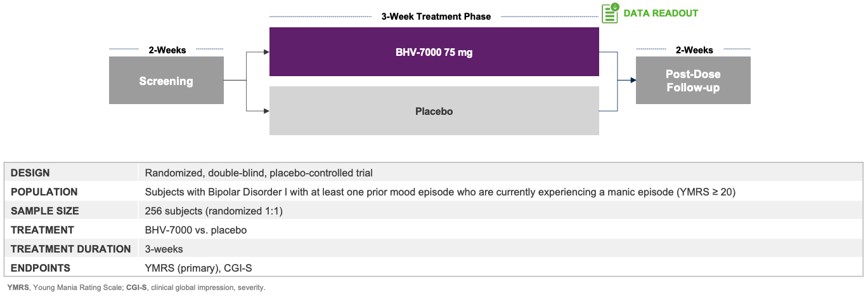Select the SAMPLE SIZE row label
The width and height of the screenshot is (868, 297).
click(x=45, y=211)
